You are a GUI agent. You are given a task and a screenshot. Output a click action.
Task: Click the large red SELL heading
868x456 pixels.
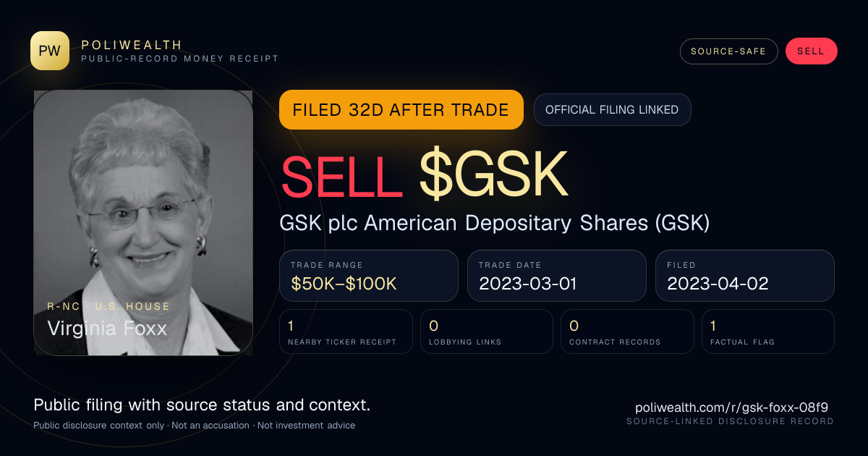click(x=341, y=174)
